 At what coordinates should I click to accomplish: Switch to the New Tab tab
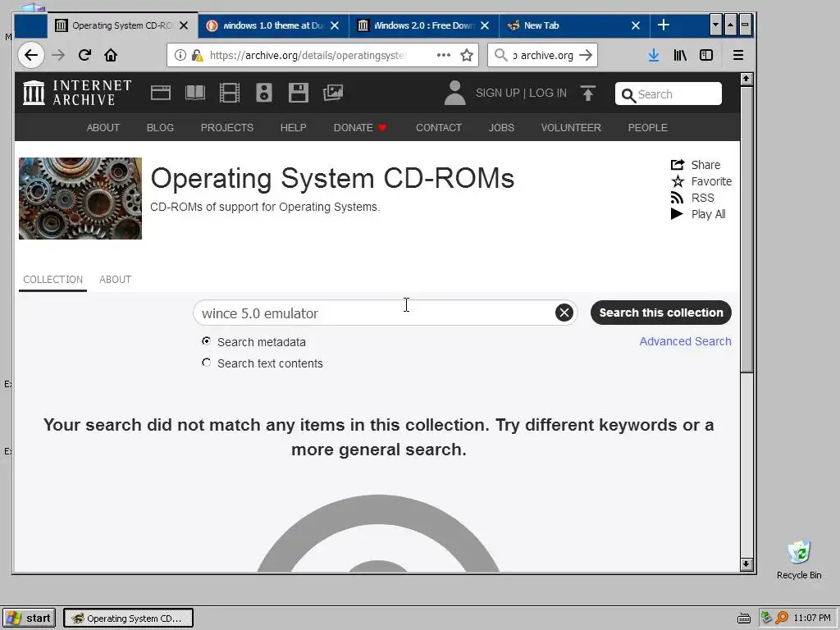point(573,25)
